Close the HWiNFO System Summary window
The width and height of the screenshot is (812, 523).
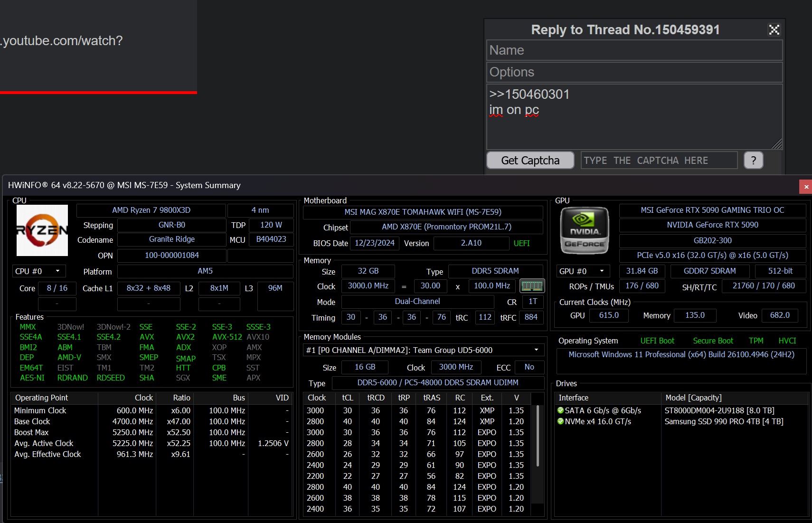(x=806, y=187)
